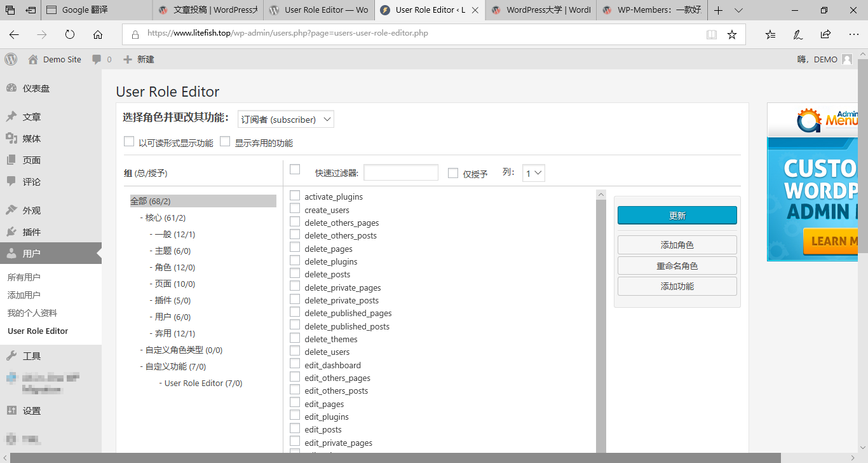Click the 重命名角色 button
The width and height of the screenshot is (868, 463).
pyautogui.click(x=677, y=266)
